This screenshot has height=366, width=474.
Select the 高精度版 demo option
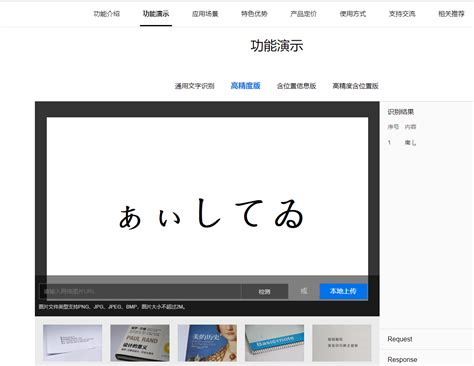(x=245, y=86)
